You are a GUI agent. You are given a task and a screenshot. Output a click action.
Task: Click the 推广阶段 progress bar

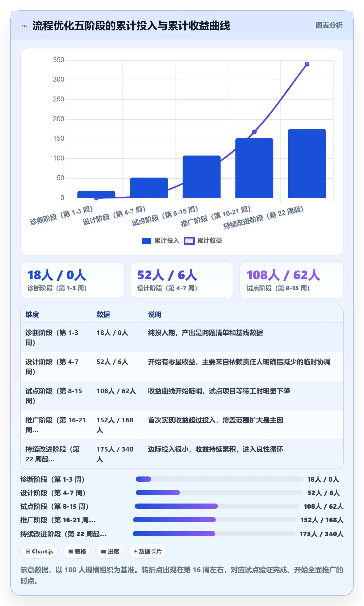pos(214,520)
